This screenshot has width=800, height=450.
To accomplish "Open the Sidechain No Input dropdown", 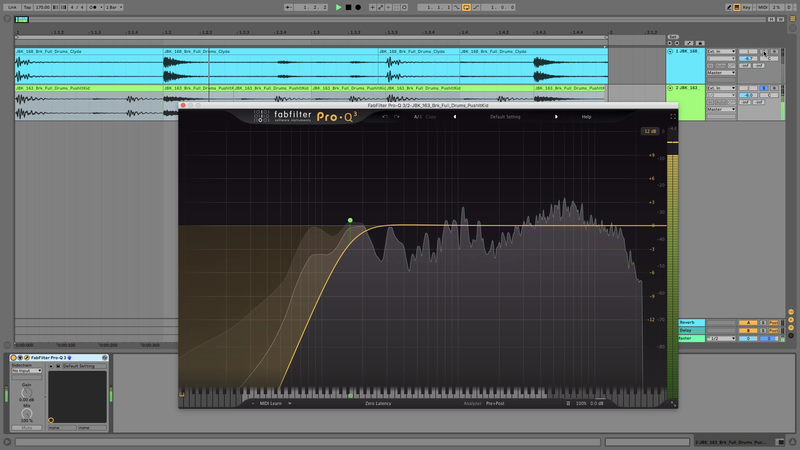I will [27, 370].
